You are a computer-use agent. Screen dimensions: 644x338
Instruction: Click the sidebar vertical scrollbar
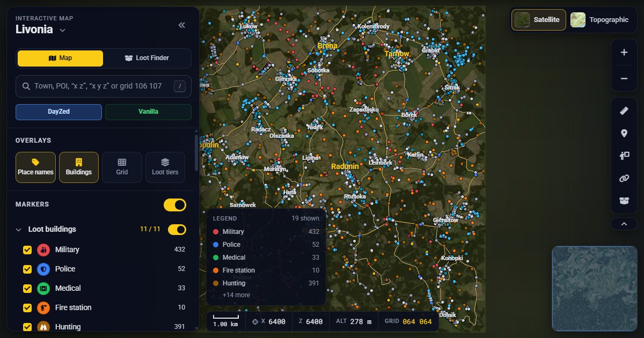click(196, 153)
